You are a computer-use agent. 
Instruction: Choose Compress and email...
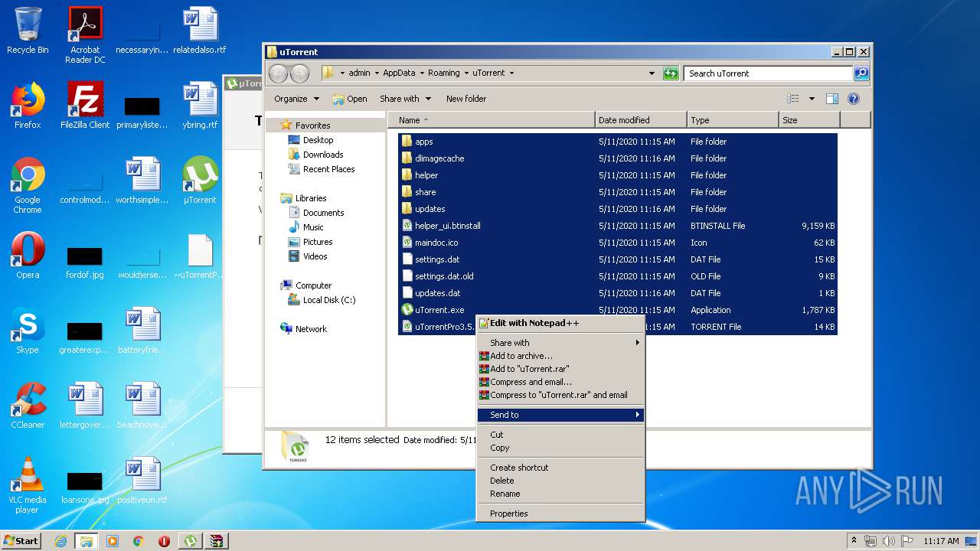point(560,382)
